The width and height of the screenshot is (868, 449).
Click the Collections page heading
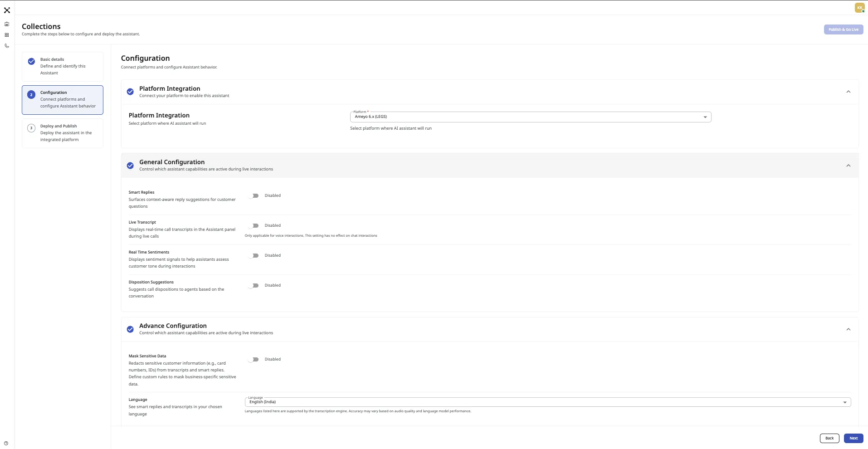point(41,26)
